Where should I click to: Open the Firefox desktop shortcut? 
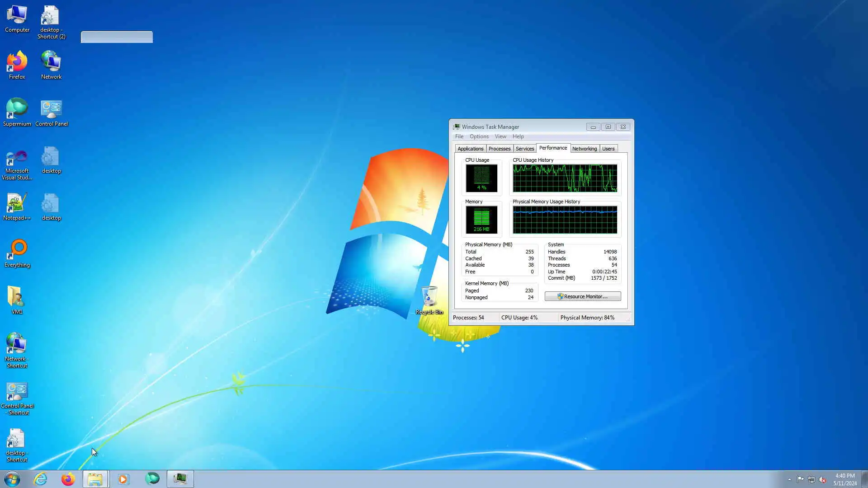click(17, 64)
